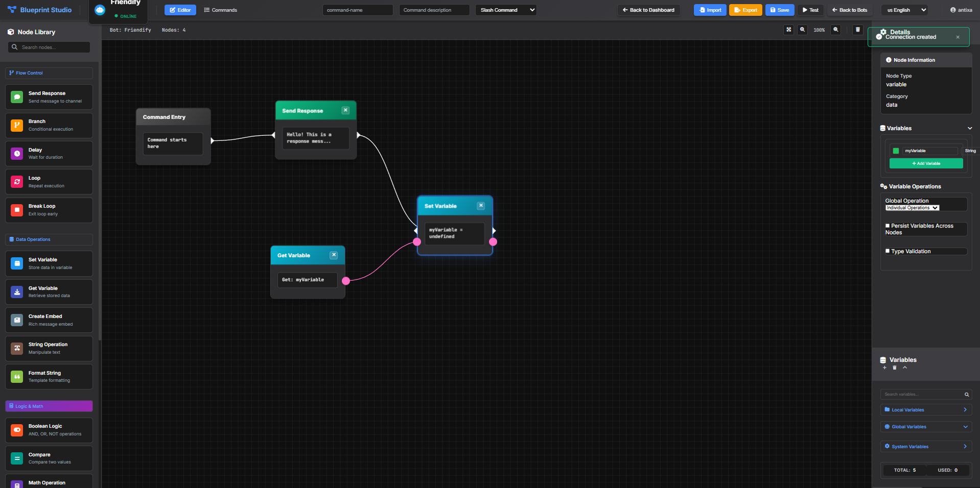The height and width of the screenshot is (488, 980).
Task: Click the myVariable name field
Action: tap(930, 151)
